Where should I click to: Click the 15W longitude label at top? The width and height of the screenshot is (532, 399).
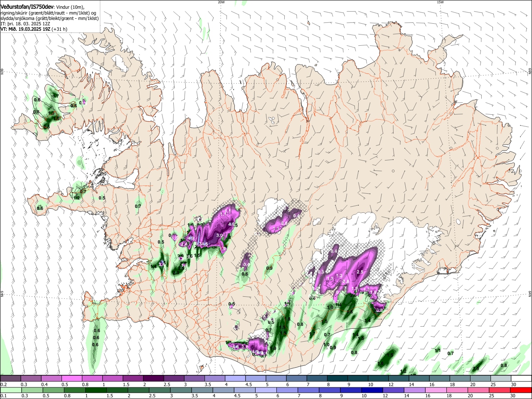(x=440, y=2)
